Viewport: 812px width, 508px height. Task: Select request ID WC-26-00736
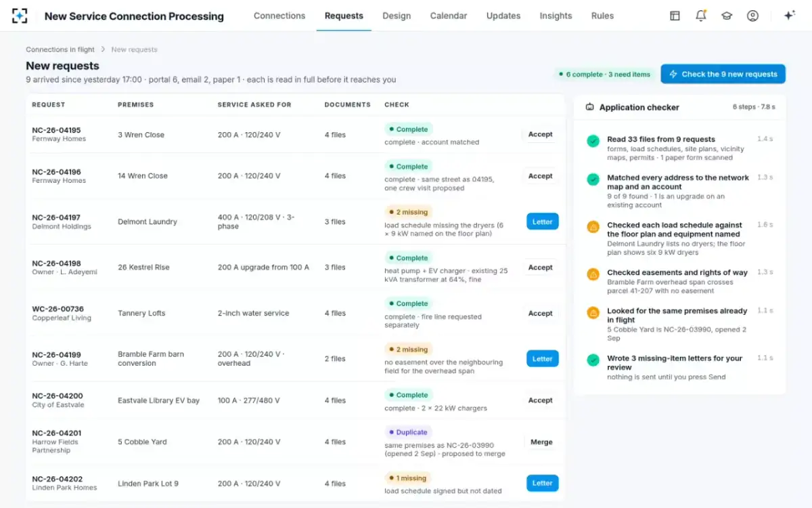tap(58, 309)
